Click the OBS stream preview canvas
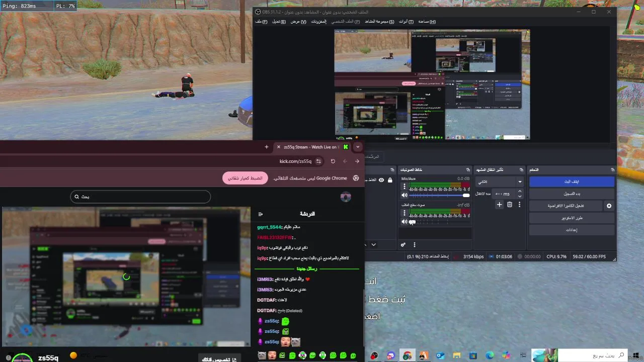The image size is (644, 362). [432, 84]
